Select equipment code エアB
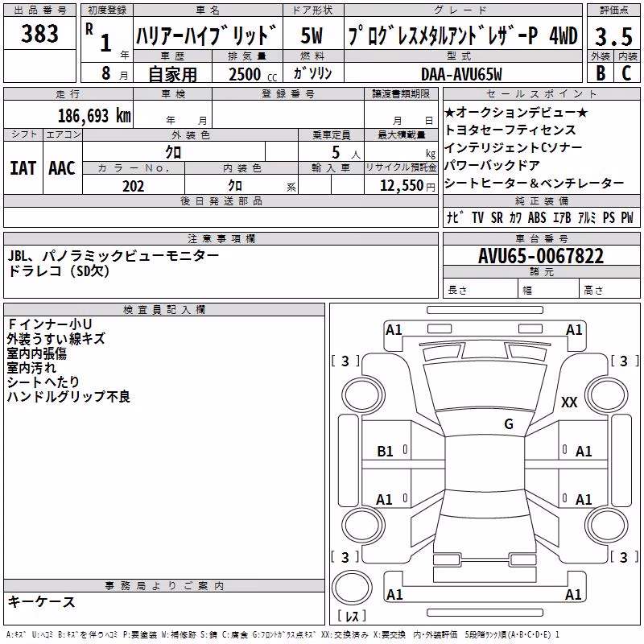Image resolution: width=644 pixels, height=644 pixels. 562,217
